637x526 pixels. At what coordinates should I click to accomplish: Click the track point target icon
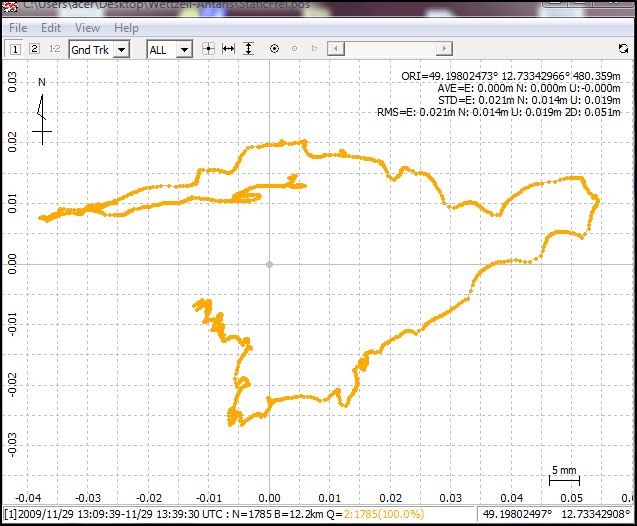tap(274, 48)
